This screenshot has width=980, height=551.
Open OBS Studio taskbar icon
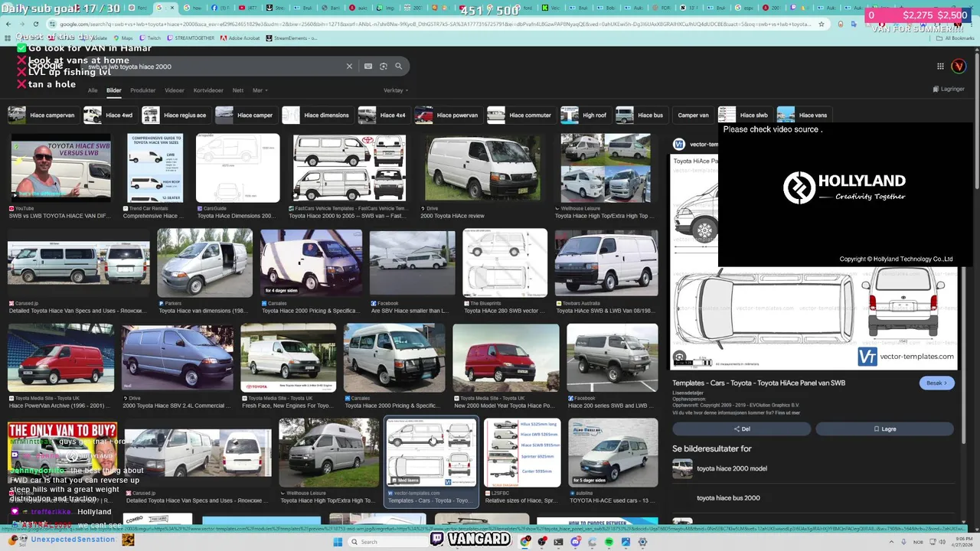[542, 542]
